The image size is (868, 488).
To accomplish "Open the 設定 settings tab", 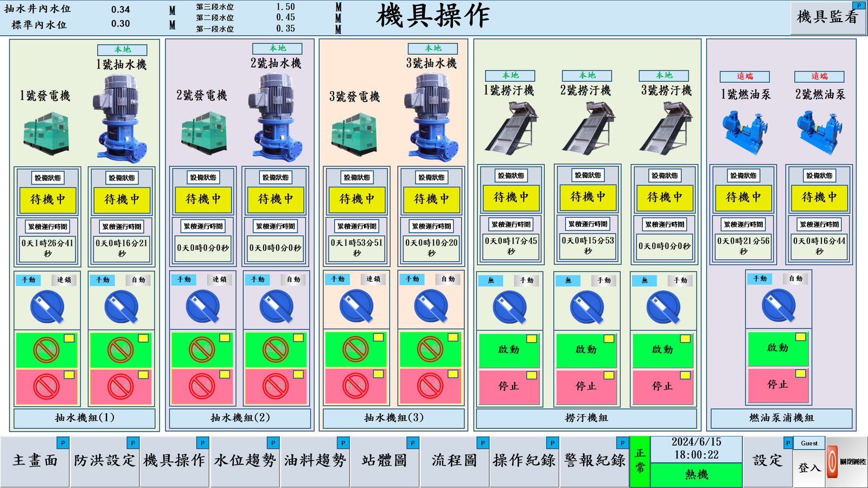I will 768,461.
